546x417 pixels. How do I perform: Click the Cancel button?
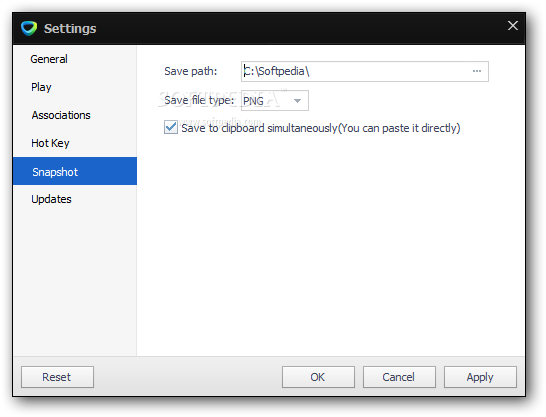point(399,377)
